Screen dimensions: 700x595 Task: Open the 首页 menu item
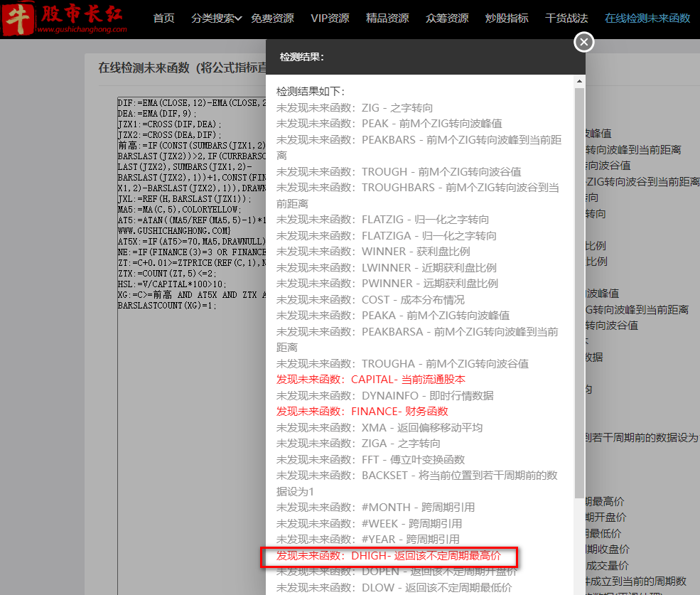click(163, 18)
